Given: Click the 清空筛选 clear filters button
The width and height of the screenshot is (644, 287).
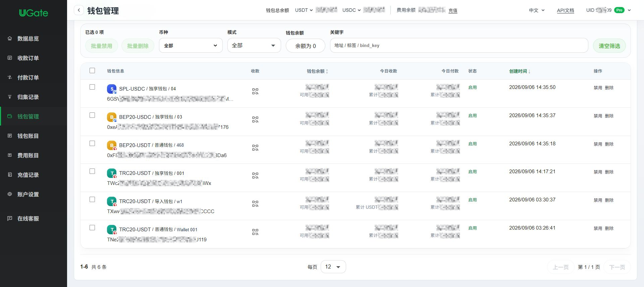Looking at the screenshot, I should click(x=609, y=46).
